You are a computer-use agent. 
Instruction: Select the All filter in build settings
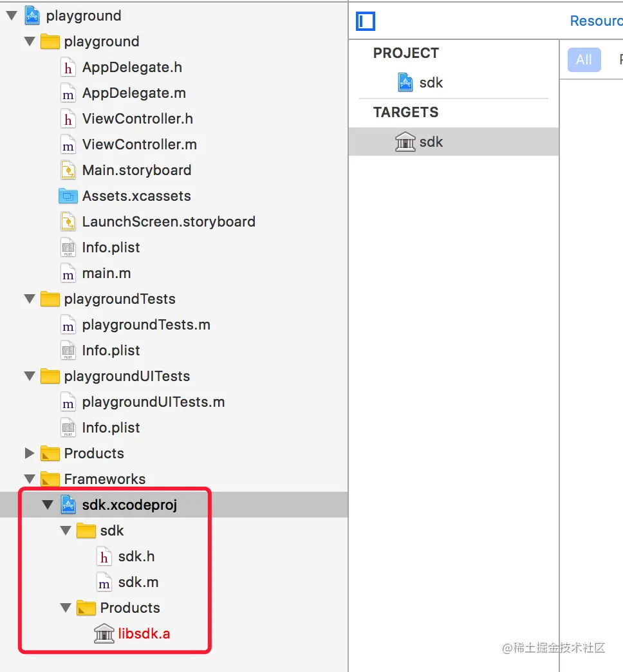pyautogui.click(x=584, y=60)
